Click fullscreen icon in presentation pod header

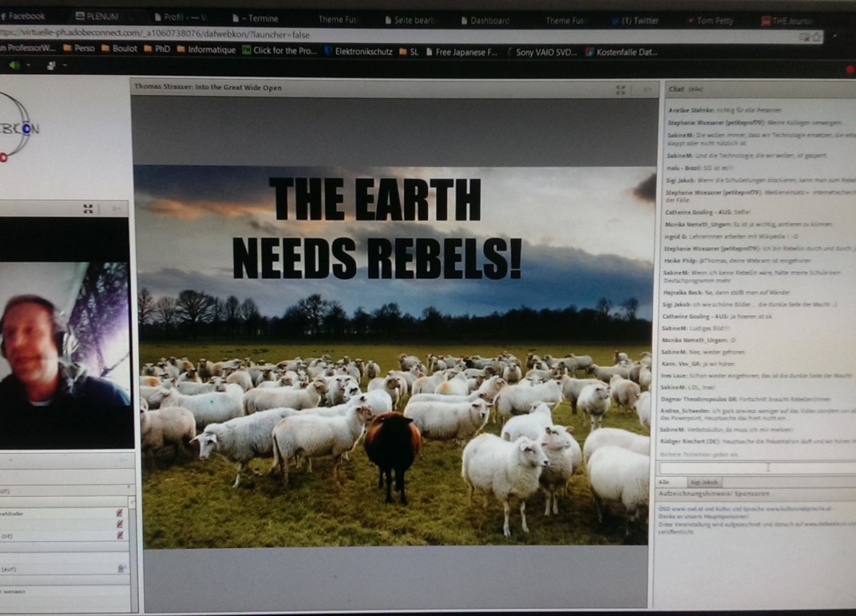(620, 89)
